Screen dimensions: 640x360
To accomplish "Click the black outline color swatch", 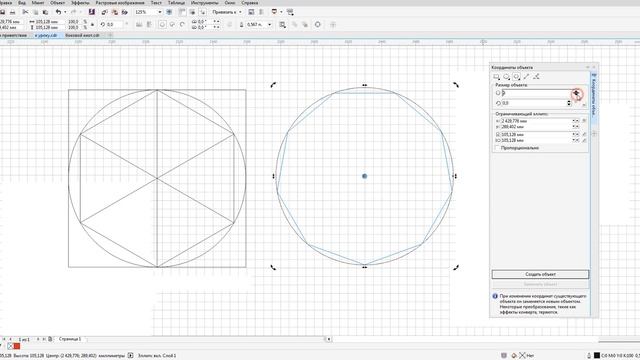I will click(x=597, y=356).
